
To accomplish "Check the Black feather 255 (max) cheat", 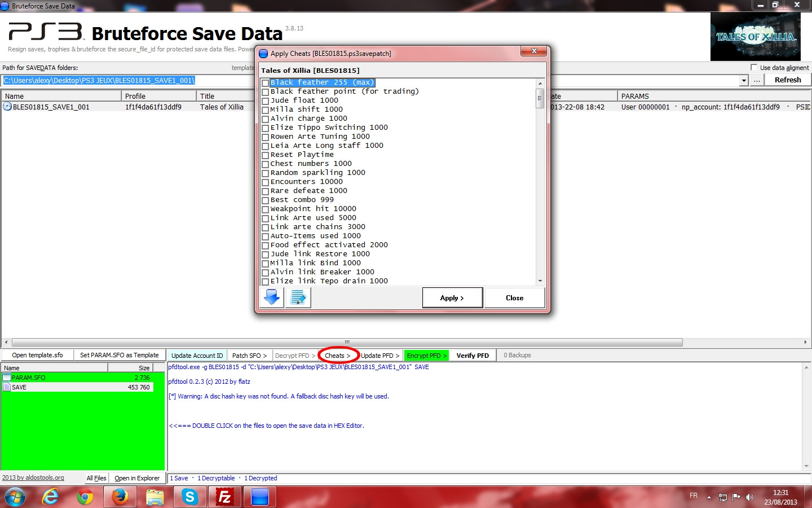I will coord(265,83).
